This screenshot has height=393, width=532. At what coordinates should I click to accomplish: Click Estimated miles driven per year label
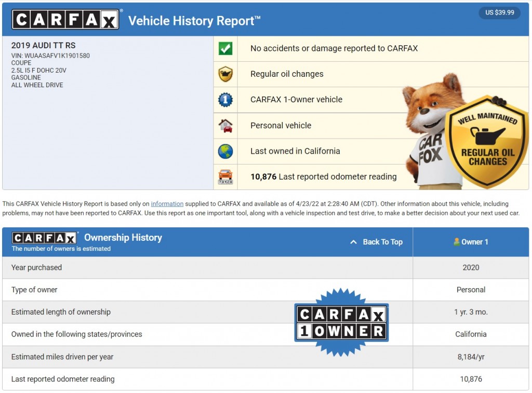coord(62,357)
